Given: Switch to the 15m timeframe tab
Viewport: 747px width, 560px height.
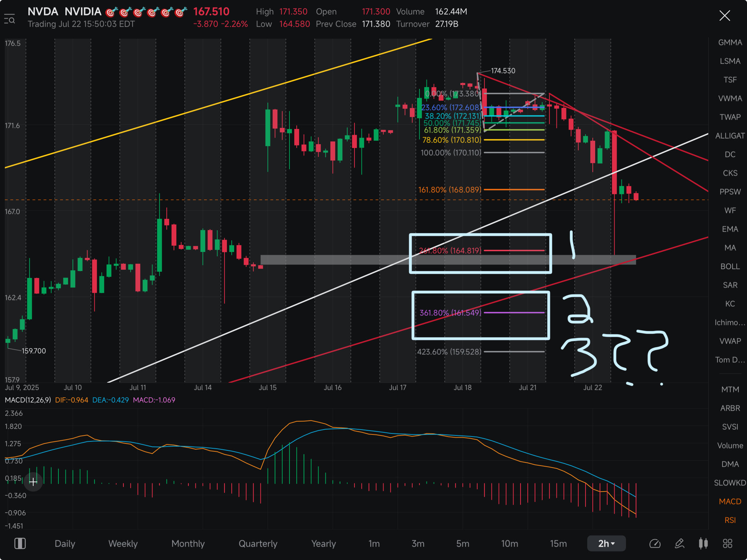Looking at the screenshot, I should [x=558, y=543].
